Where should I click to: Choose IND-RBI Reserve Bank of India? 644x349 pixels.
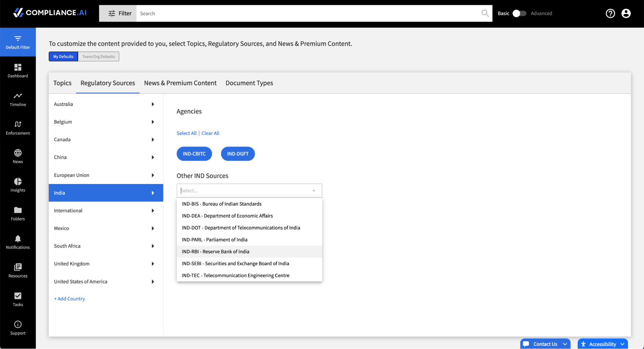[249, 251]
